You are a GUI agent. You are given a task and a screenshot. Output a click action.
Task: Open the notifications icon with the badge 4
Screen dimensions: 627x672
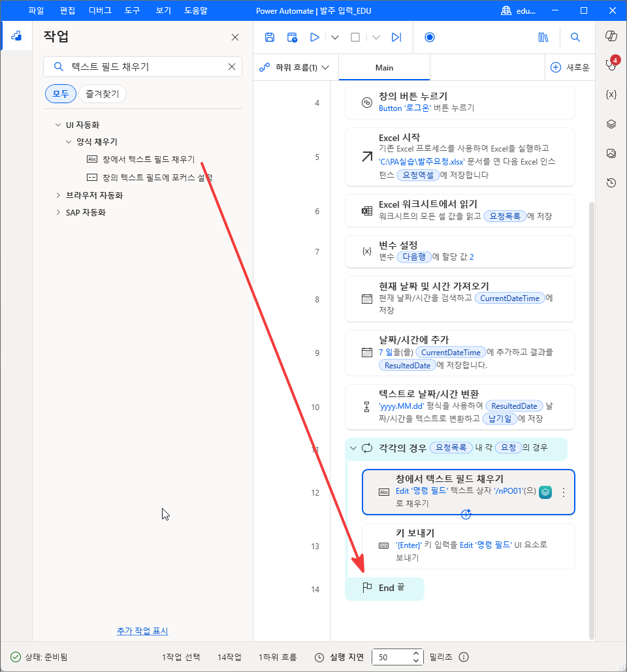click(611, 63)
